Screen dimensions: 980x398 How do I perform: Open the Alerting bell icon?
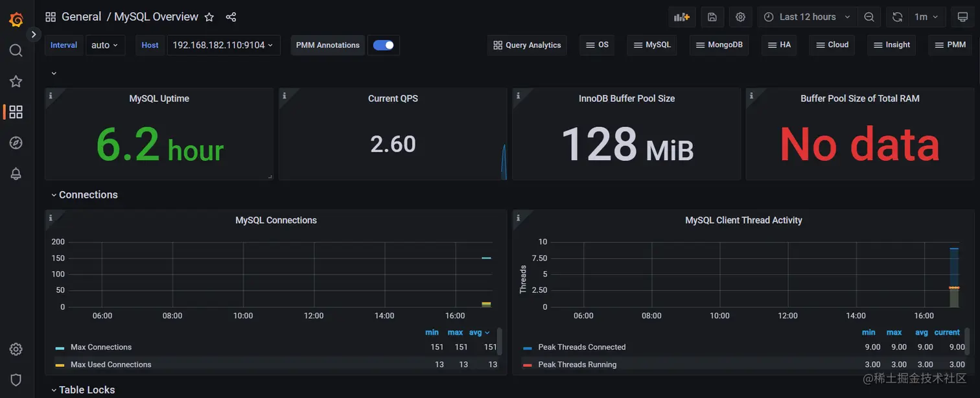[x=16, y=174]
